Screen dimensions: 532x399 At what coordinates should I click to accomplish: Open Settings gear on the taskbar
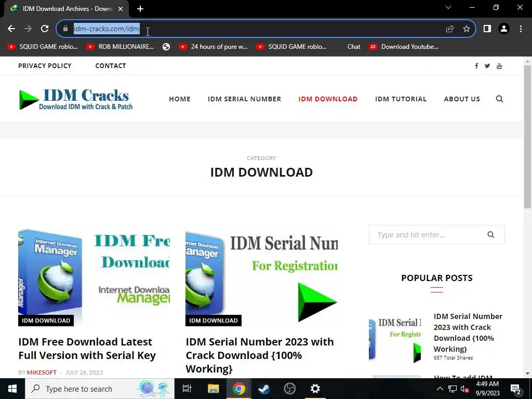(315, 389)
